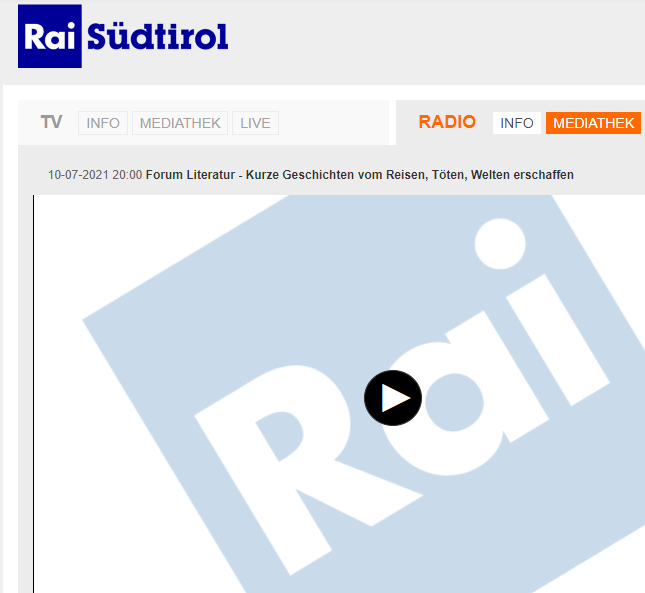The height and width of the screenshot is (593, 645).
Task: Open RADIO INFO page
Action: (x=517, y=123)
